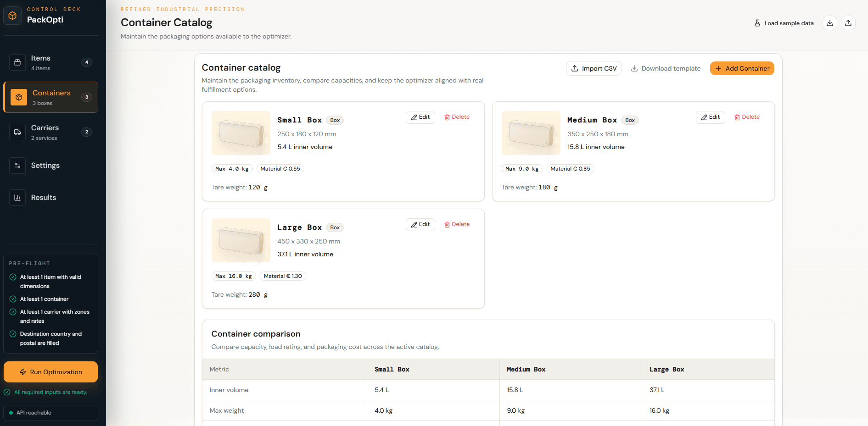Click the trash icon on Medium Box Delete
This screenshot has height=426, width=868.
coord(737,117)
